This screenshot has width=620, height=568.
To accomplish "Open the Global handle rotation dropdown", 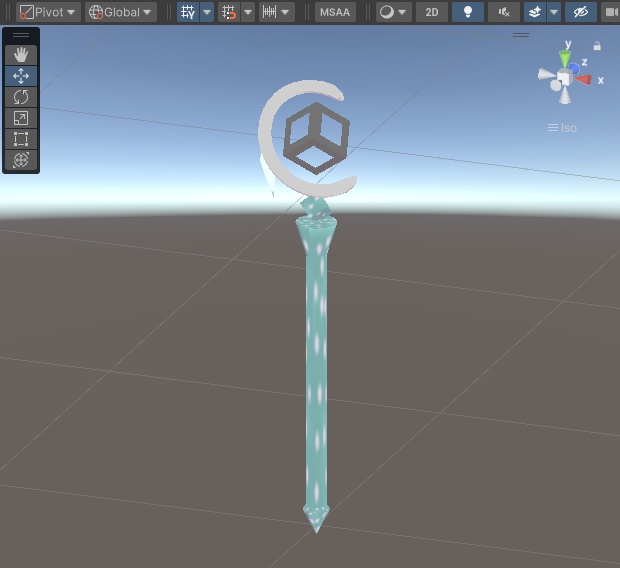I will (121, 12).
